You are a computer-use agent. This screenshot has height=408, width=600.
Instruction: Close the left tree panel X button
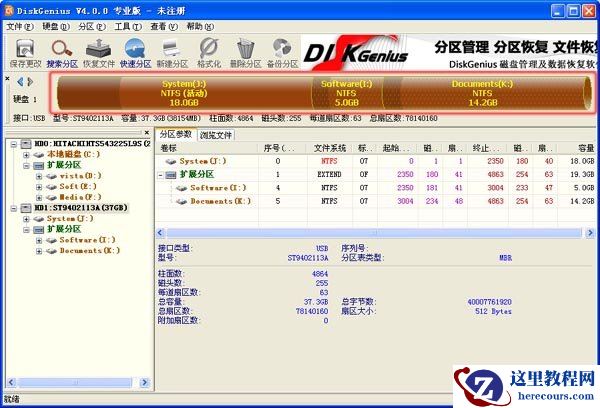click(x=147, y=132)
